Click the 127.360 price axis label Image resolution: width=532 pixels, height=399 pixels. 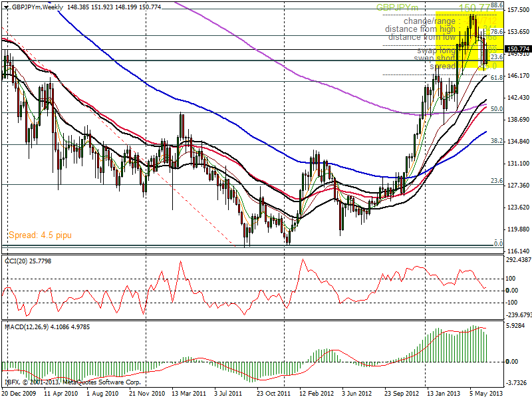pos(518,186)
